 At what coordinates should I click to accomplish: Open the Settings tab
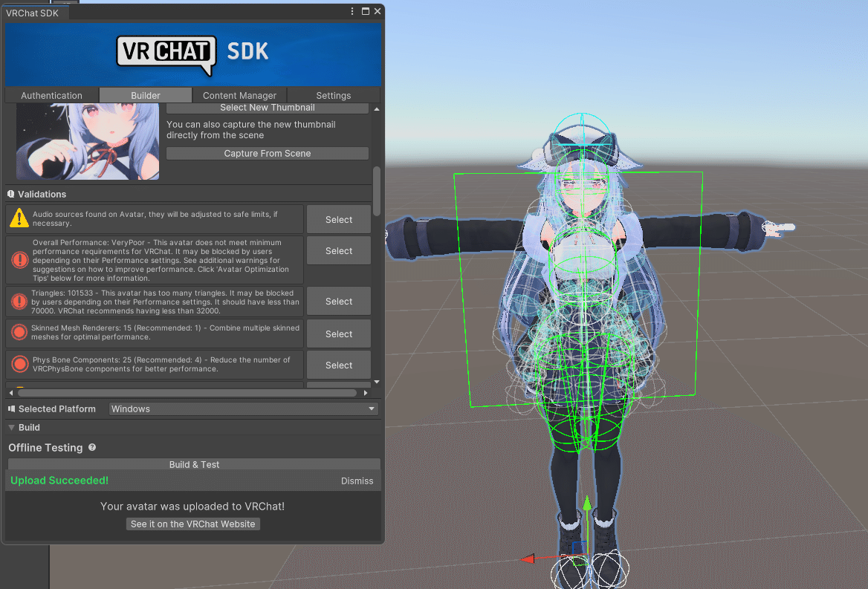coord(333,95)
